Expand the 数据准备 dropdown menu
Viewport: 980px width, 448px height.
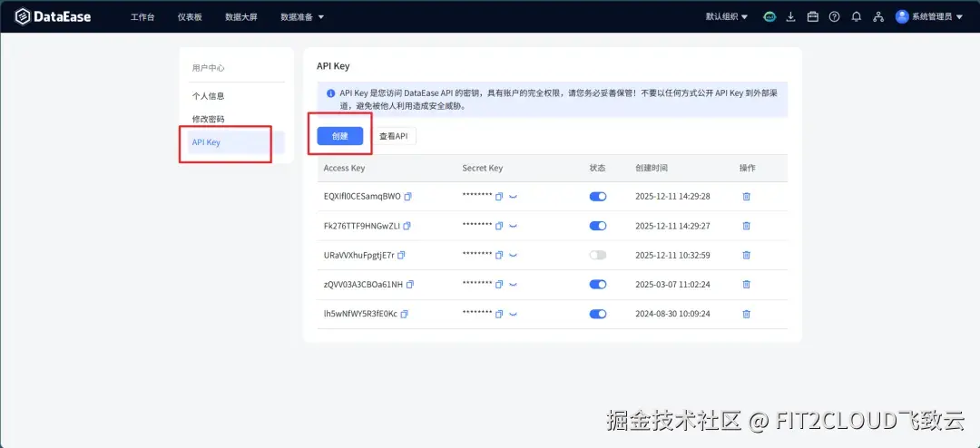click(x=302, y=17)
